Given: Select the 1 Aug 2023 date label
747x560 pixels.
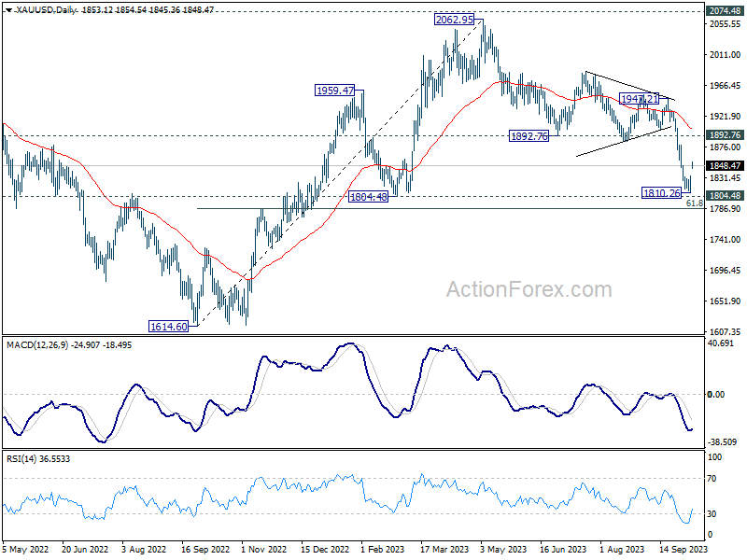Looking at the screenshot, I should pyautogui.click(x=622, y=549).
